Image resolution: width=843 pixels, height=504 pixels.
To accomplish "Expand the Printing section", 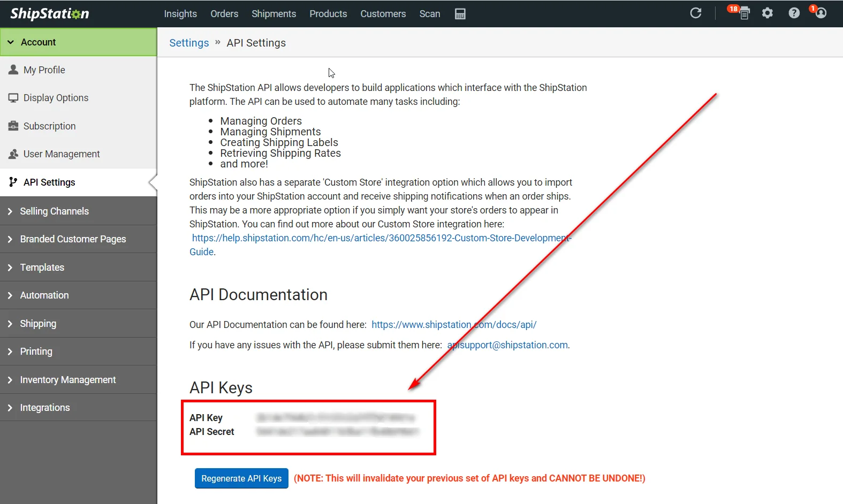I will [x=78, y=352].
